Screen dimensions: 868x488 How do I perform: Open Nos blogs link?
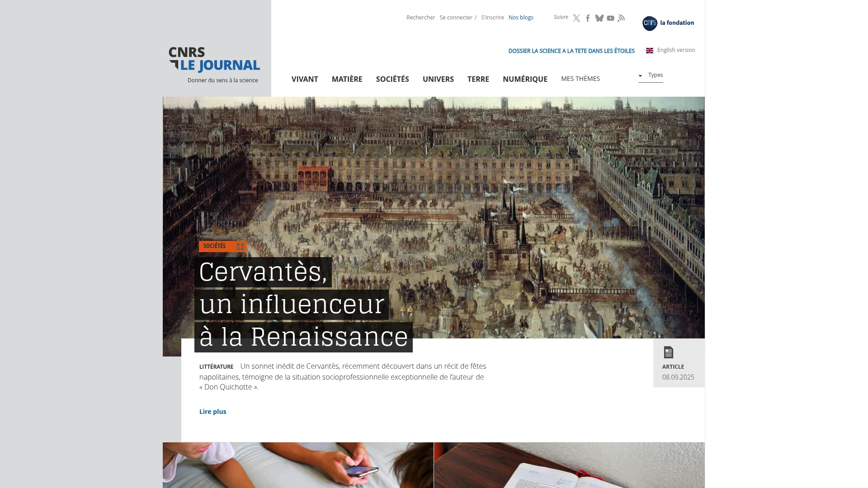[521, 18]
